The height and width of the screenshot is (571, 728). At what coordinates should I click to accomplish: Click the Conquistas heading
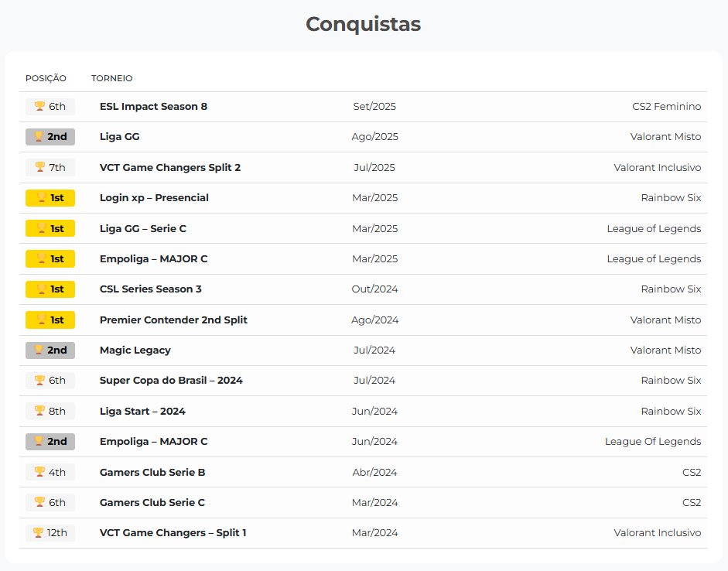tap(364, 24)
